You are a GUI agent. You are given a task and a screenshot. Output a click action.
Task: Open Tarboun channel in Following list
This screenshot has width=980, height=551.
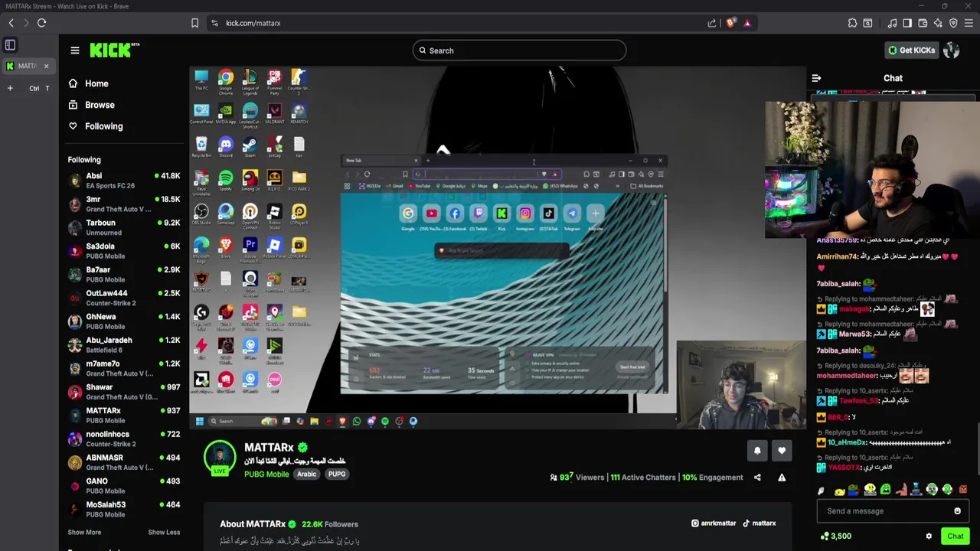[x=124, y=227]
